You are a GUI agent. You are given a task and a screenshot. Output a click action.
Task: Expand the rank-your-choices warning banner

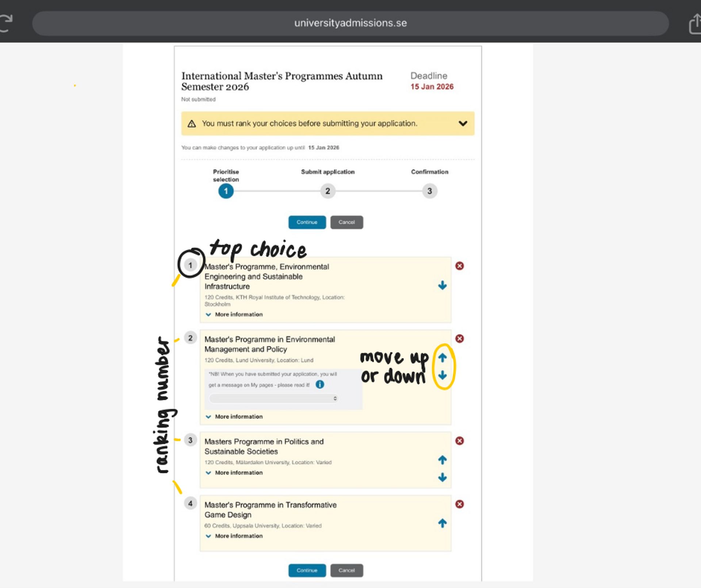pos(463,123)
